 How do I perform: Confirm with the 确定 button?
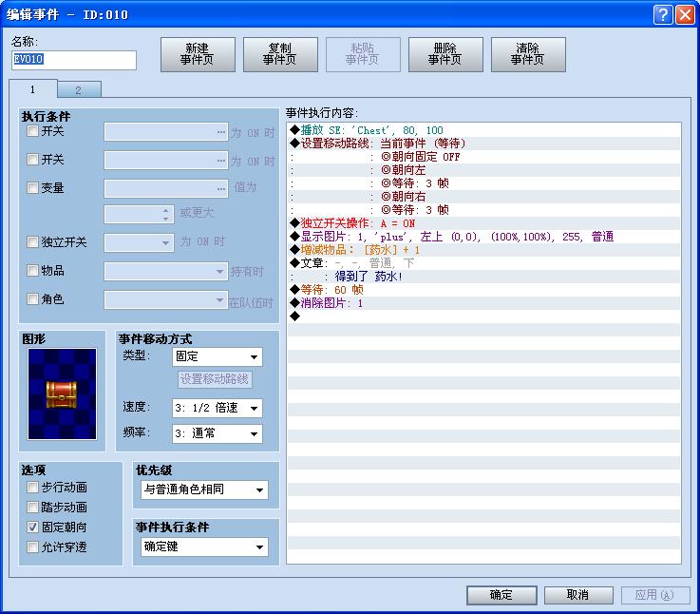tap(501, 595)
